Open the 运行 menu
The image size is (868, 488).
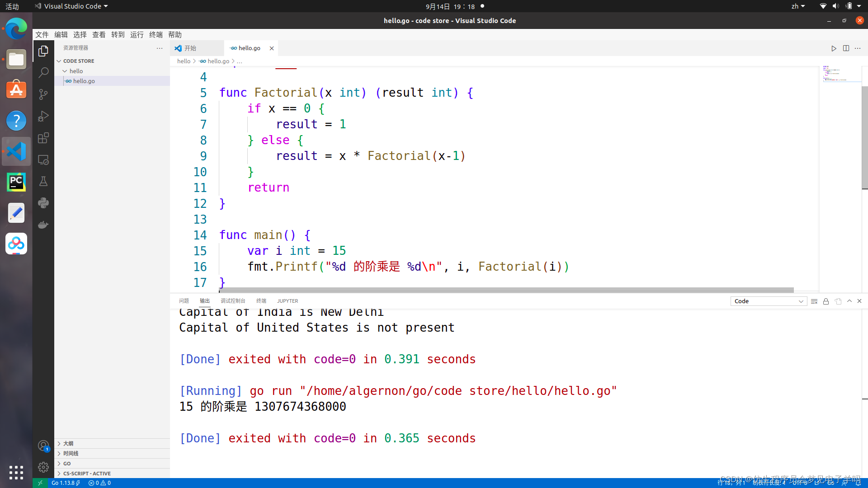point(137,35)
